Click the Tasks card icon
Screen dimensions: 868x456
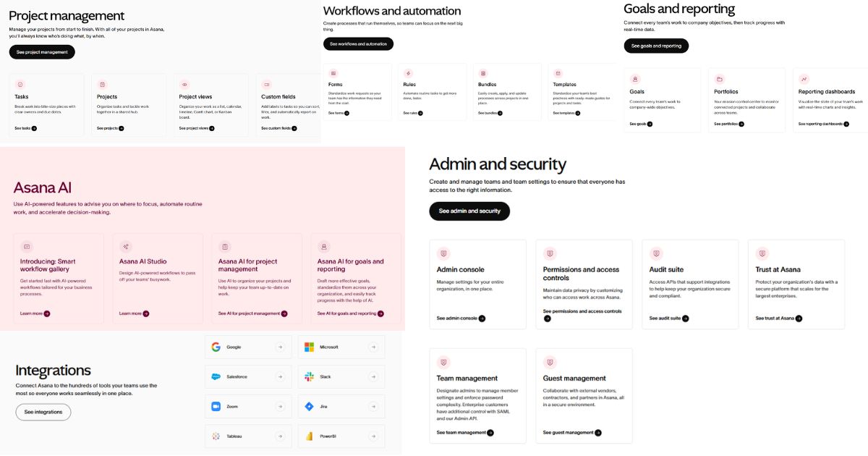(x=20, y=85)
